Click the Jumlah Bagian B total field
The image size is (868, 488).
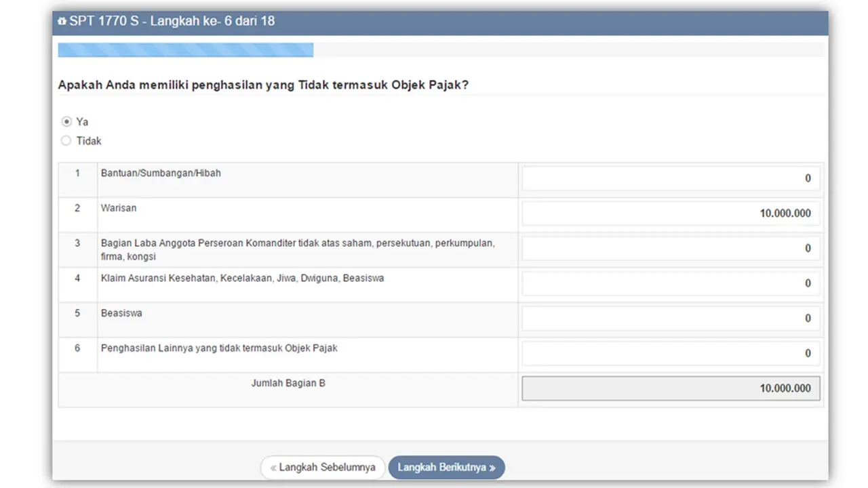click(670, 388)
